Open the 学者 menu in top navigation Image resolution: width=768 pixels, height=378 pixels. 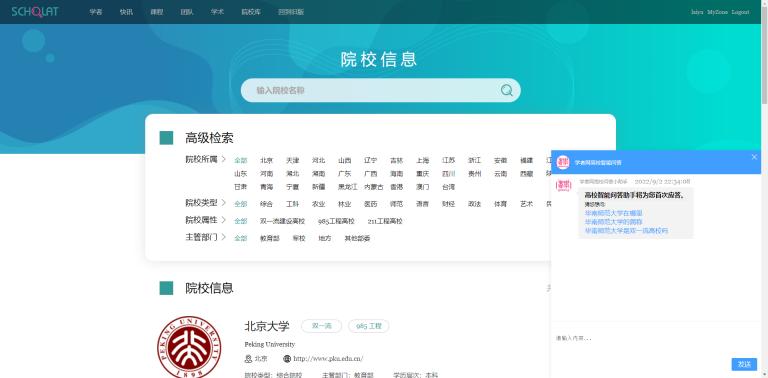96,12
